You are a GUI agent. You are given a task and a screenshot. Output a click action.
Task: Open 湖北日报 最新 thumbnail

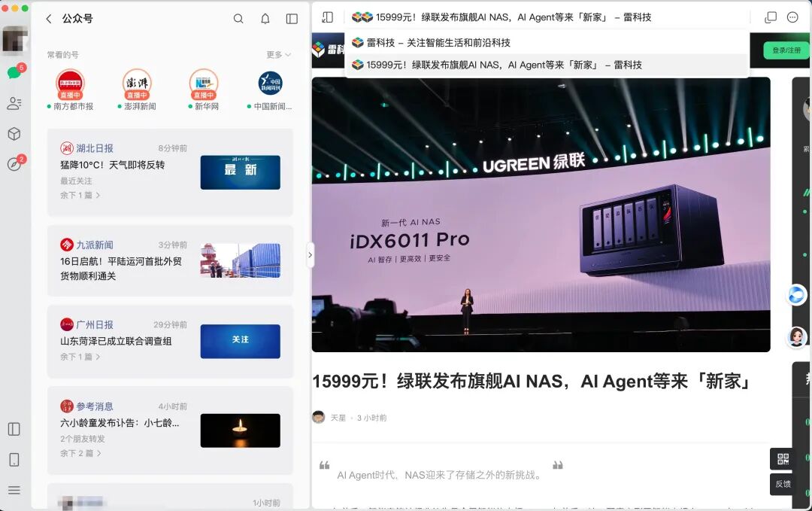241,172
